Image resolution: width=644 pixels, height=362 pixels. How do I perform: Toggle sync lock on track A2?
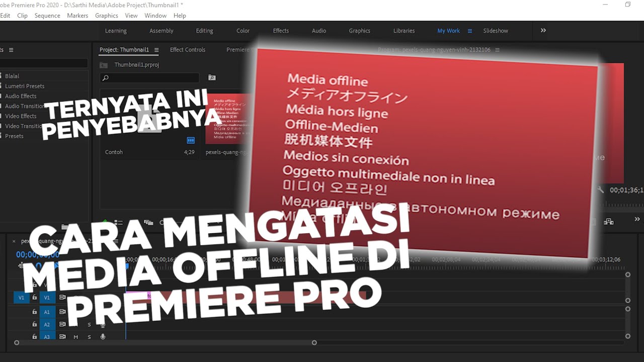[62, 324]
